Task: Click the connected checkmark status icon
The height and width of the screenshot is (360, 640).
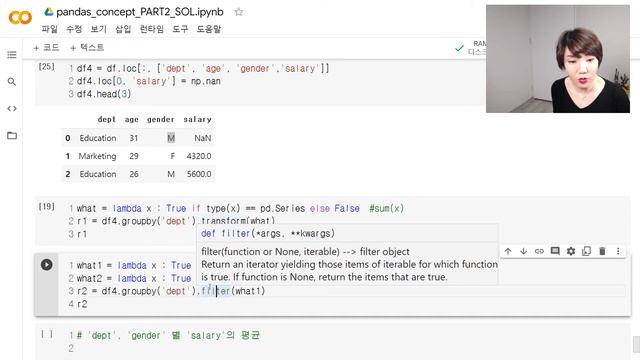Action: 459,48
